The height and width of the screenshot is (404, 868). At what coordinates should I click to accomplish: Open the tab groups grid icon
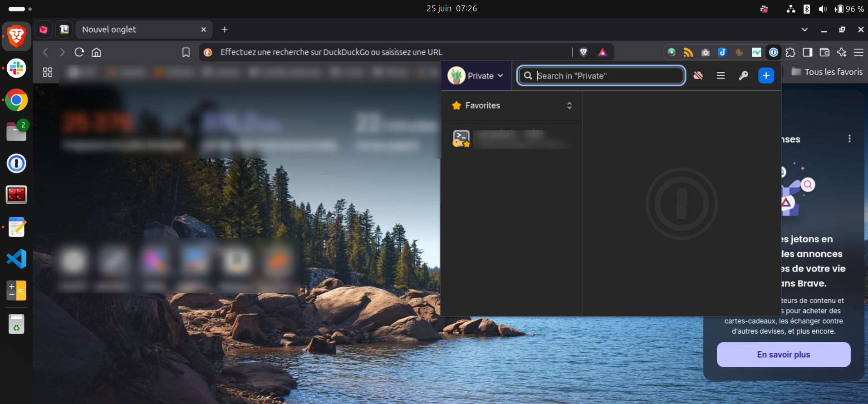[x=48, y=72]
